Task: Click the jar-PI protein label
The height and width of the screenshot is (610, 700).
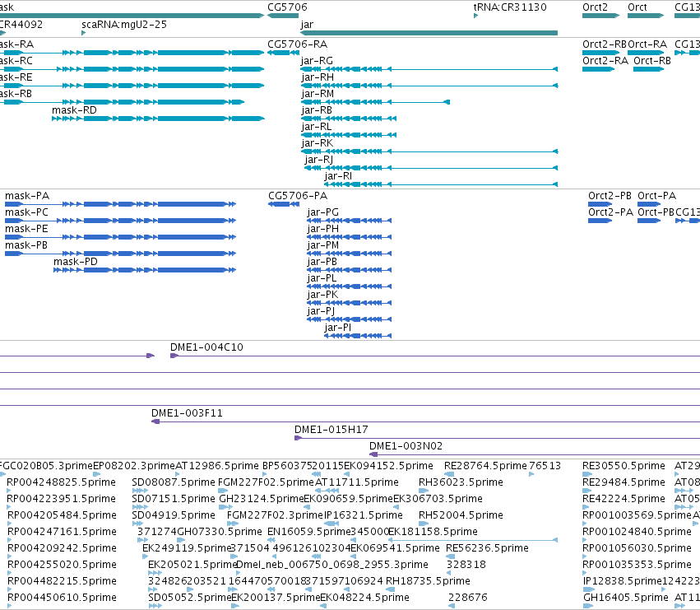Action: [338, 328]
